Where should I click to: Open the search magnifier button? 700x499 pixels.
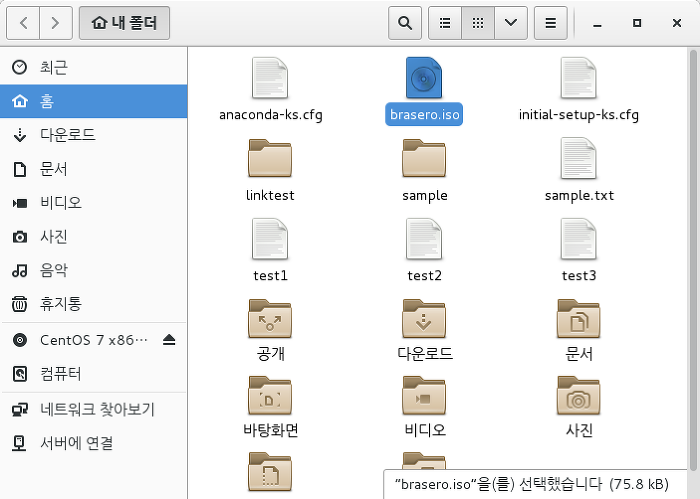405,23
